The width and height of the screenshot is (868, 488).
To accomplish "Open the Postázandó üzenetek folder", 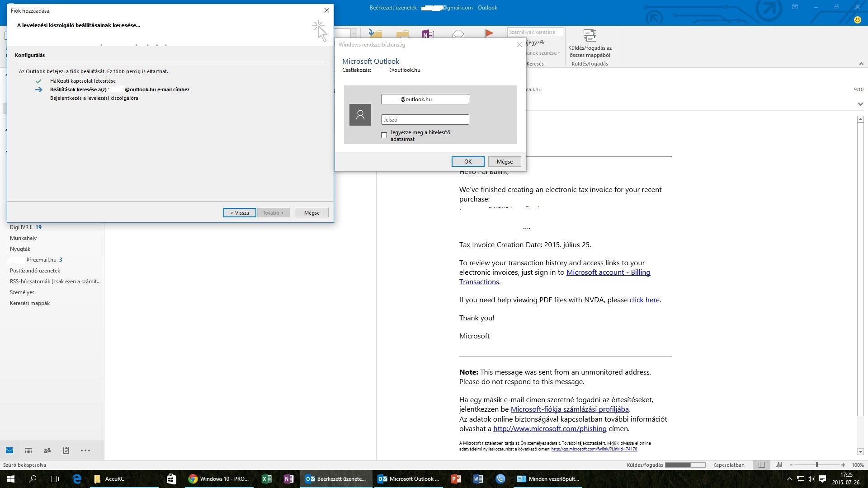I will coord(35,271).
